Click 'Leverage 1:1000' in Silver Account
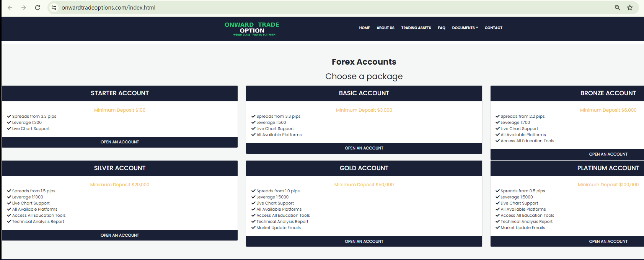The height and width of the screenshot is (260, 644). click(28, 197)
